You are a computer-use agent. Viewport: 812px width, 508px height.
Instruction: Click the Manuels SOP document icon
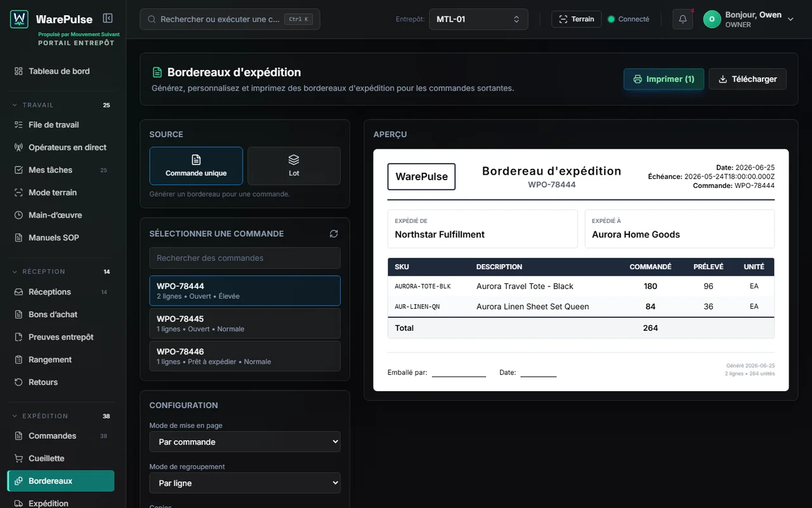18,237
